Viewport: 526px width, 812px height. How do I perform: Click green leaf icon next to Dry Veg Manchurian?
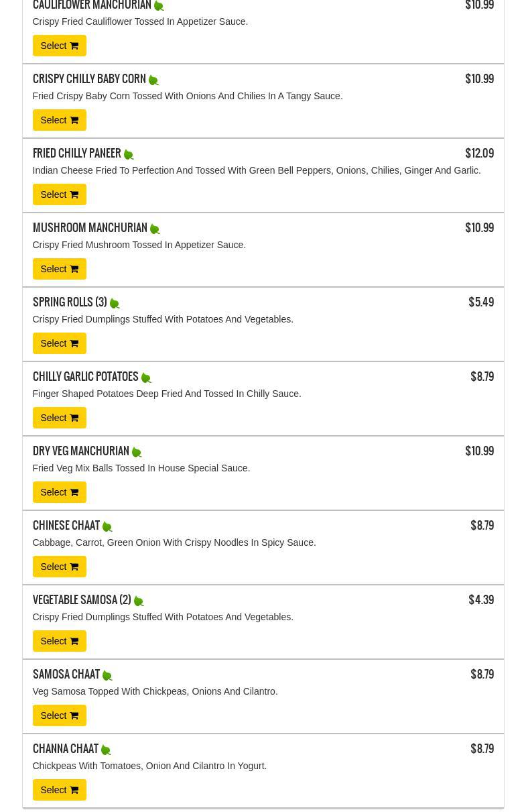coord(137,453)
